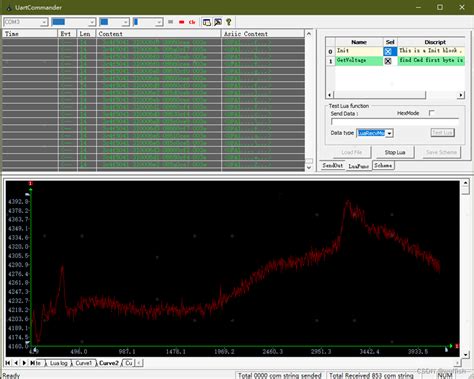Open the second toolbar combo box
The width and height of the screenshot is (474, 379).
pyautogui.click(x=92, y=22)
